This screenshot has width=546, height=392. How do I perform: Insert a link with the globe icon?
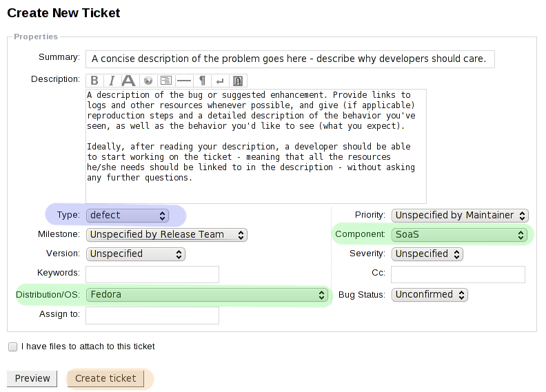(148, 80)
